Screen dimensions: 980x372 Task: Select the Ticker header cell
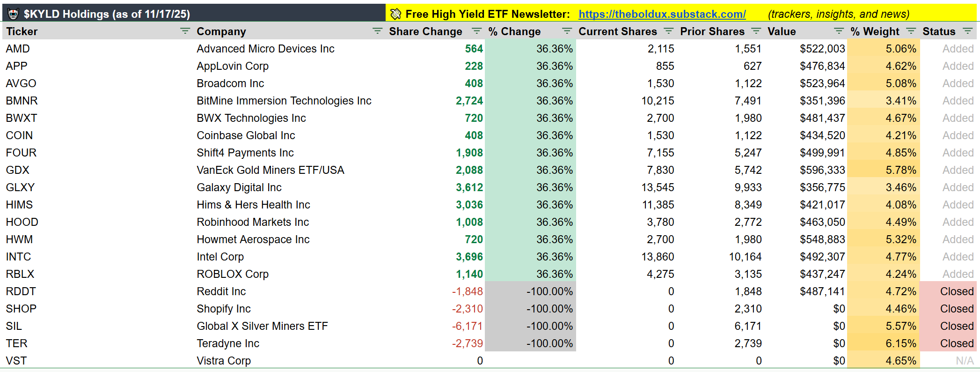tap(98, 31)
